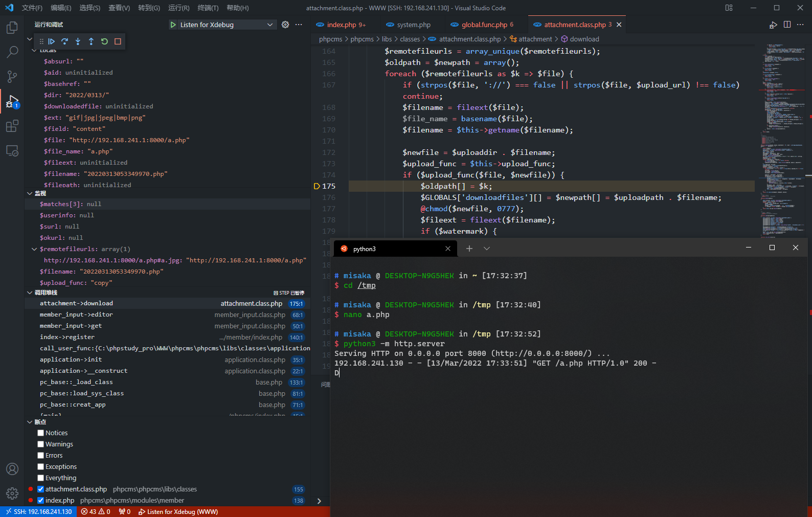Viewport: 812px width, 517px height.
Task: Expand the collapsed arrow beside index.php breakpoint
Action: click(x=319, y=501)
